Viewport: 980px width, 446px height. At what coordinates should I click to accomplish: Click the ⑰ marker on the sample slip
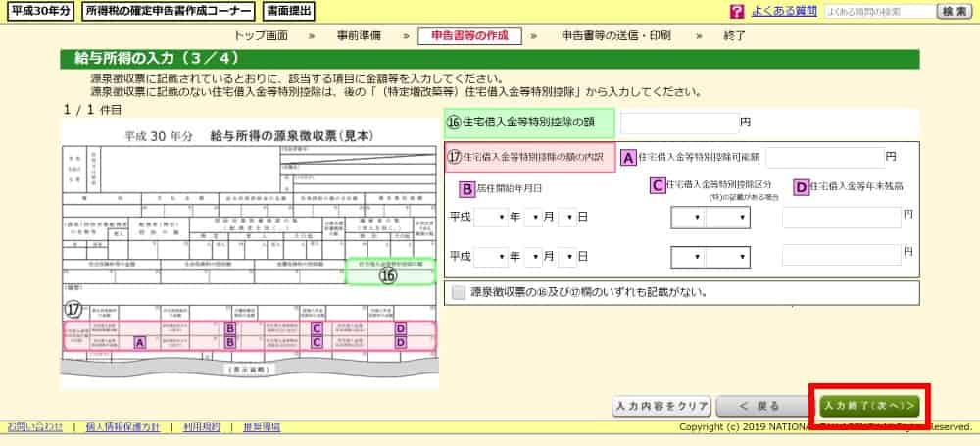(73, 310)
